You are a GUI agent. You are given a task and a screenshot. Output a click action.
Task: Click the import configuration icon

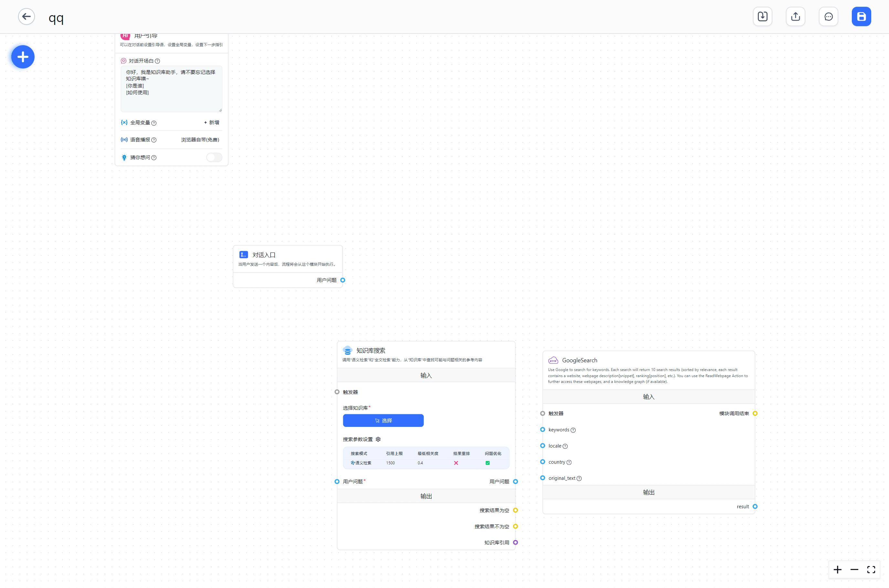pos(762,16)
